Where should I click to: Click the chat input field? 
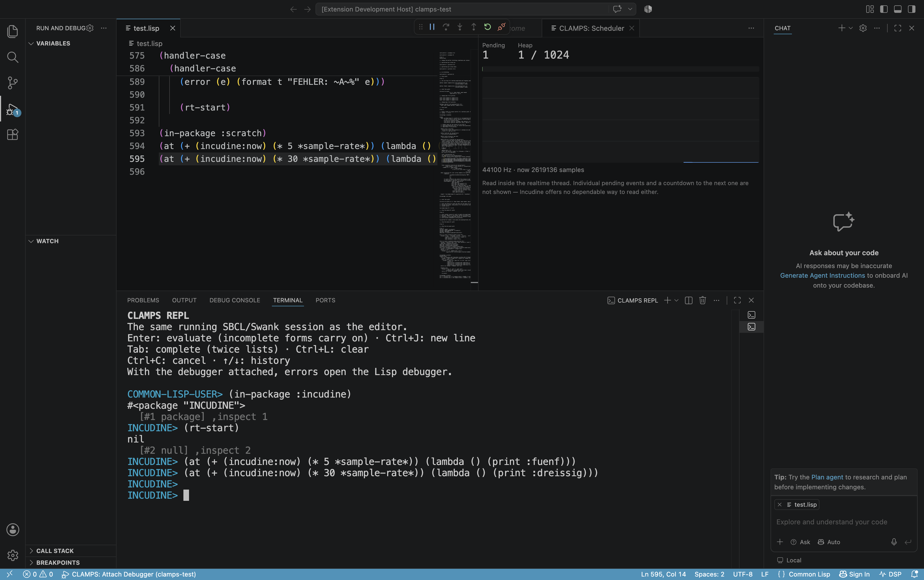pyautogui.click(x=844, y=522)
